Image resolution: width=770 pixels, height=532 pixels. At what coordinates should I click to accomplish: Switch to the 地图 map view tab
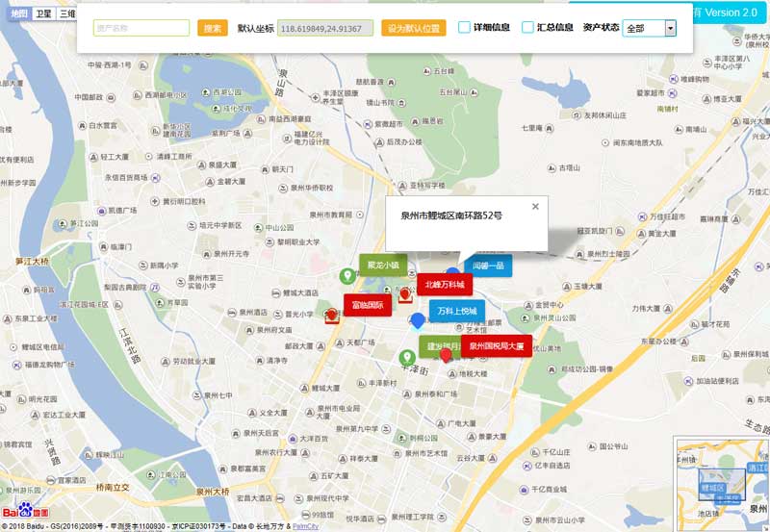19,13
